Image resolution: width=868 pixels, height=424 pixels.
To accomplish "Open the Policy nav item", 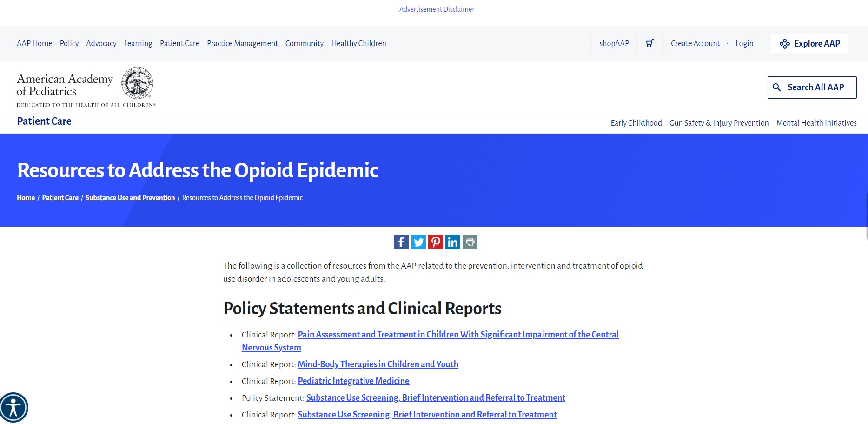I will [69, 43].
